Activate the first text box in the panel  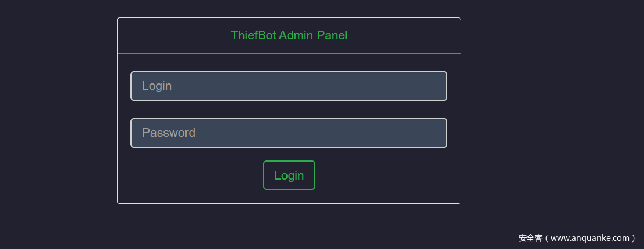(289, 86)
